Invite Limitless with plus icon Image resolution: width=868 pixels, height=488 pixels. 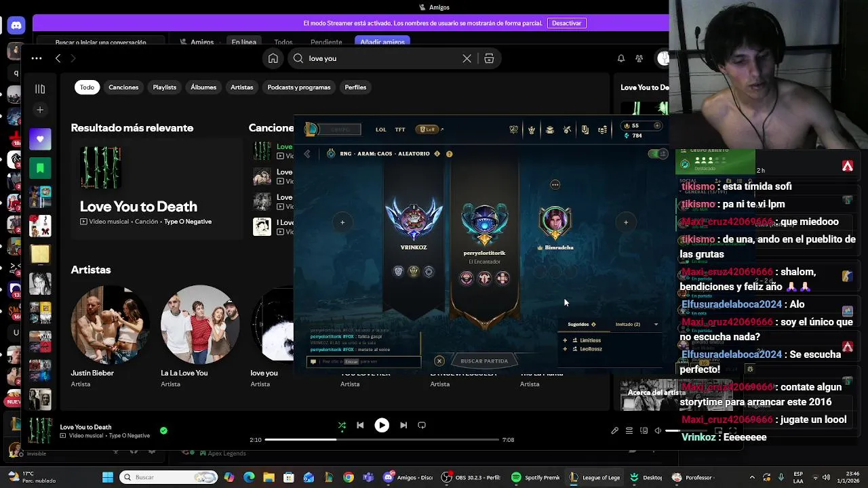(565, 340)
